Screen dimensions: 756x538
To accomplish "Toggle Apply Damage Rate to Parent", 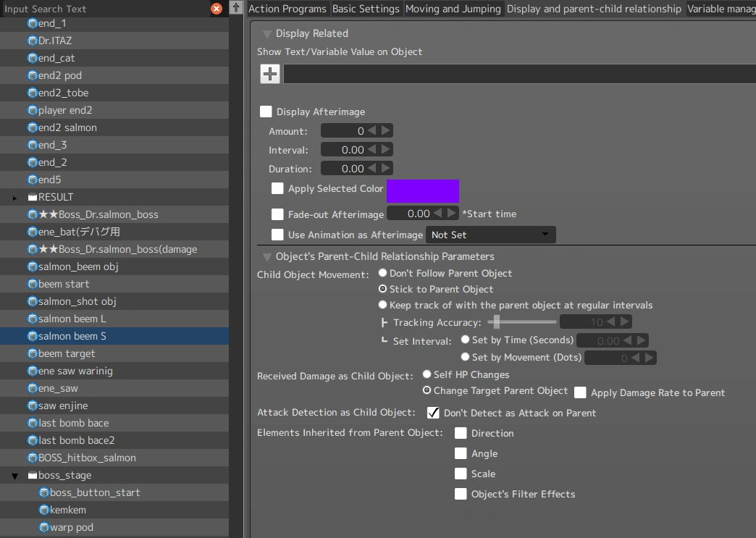I will coord(580,392).
